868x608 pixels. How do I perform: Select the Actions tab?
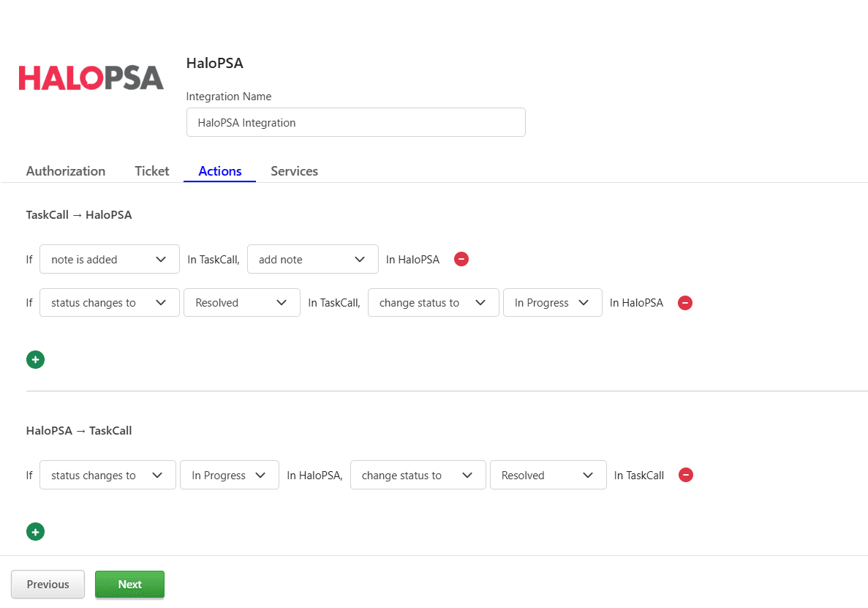(220, 171)
